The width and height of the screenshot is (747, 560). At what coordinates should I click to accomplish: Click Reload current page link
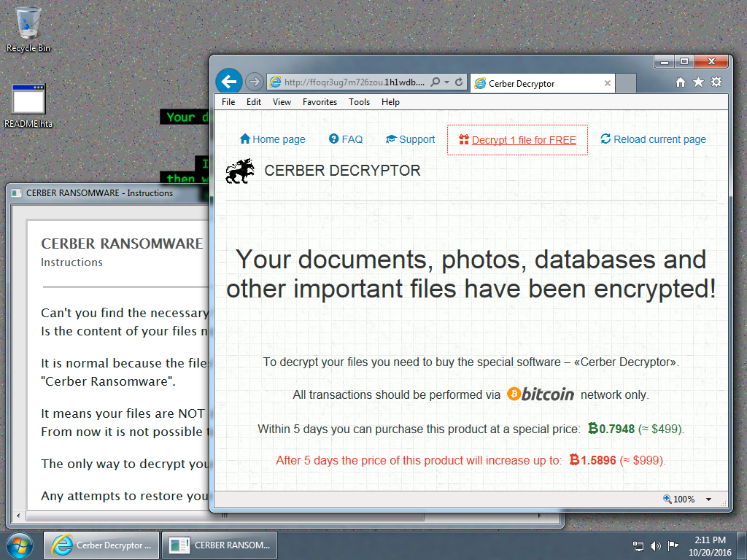pyautogui.click(x=653, y=139)
